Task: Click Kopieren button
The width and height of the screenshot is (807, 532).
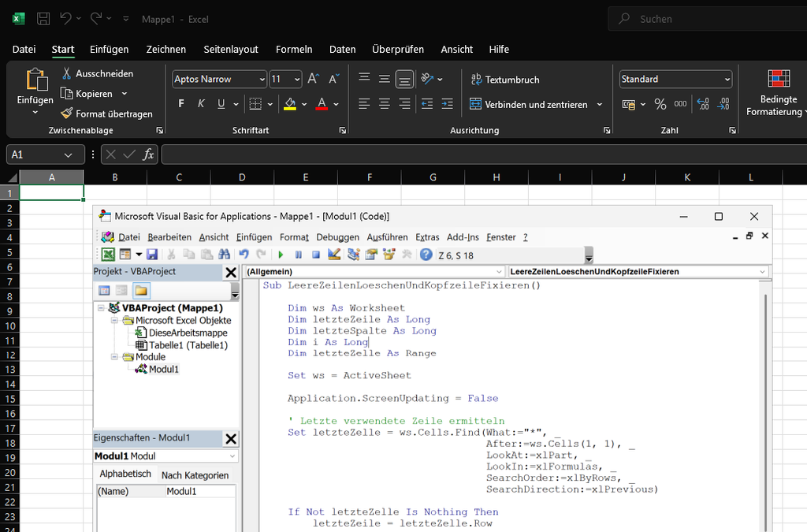Action: [x=87, y=94]
